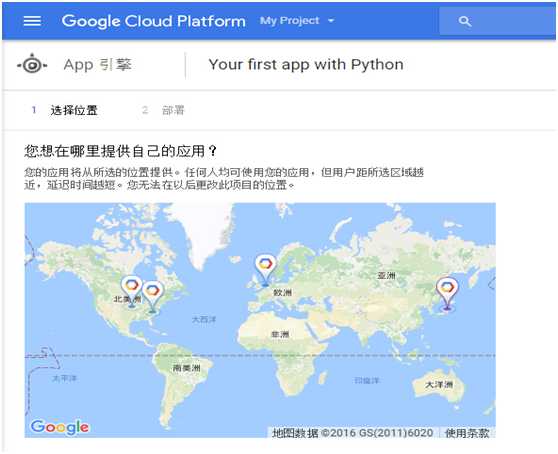Click the 亚洲 map label
Screen dimensions: 558x454
386,275
